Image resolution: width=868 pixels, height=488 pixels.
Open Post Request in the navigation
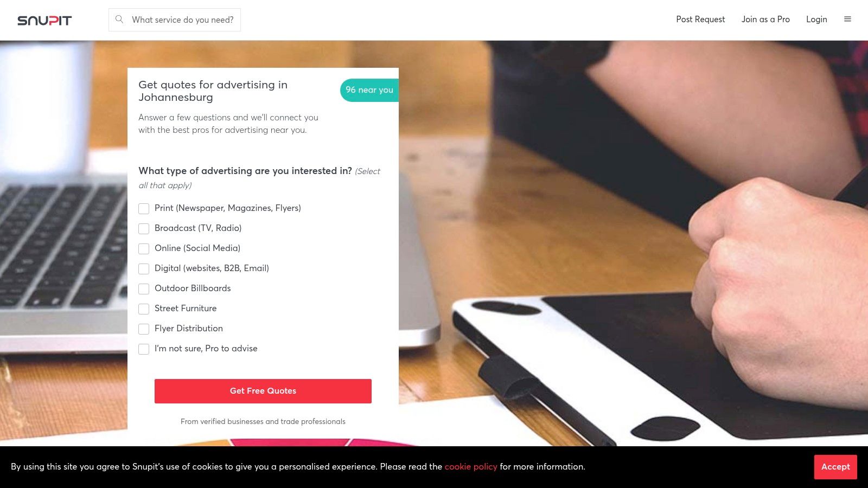click(x=700, y=19)
